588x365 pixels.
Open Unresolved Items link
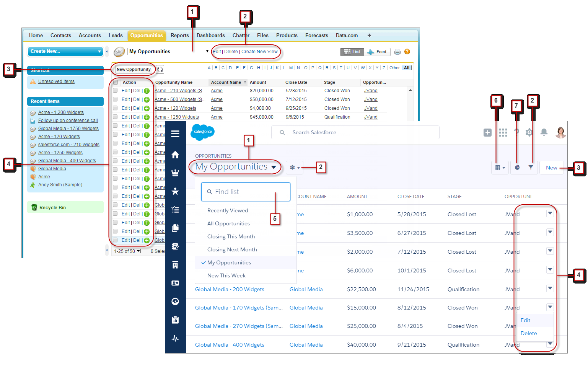pos(56,81)
